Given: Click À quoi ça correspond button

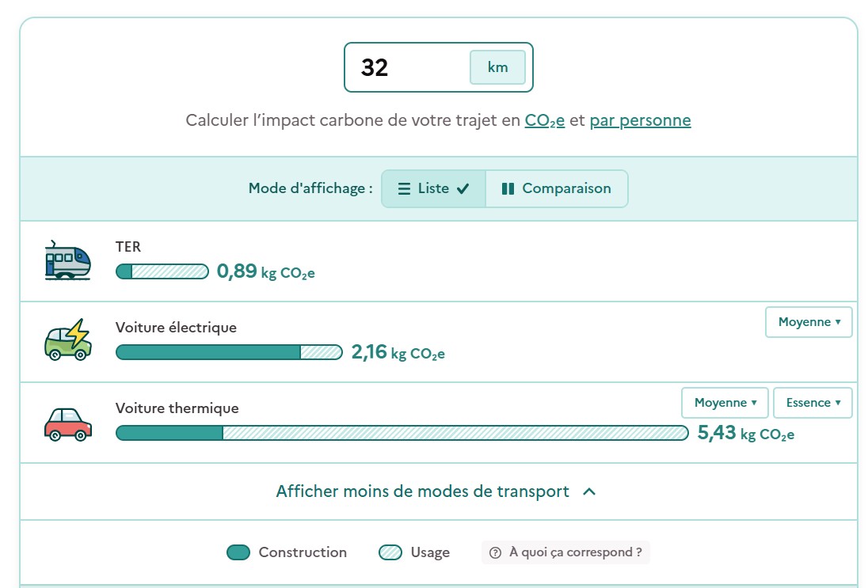Looking at the screenshot, I should pos(565,552).
